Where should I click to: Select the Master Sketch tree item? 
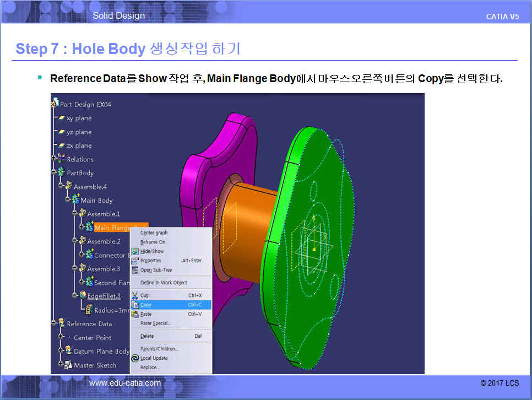click(x=95, y=365)
